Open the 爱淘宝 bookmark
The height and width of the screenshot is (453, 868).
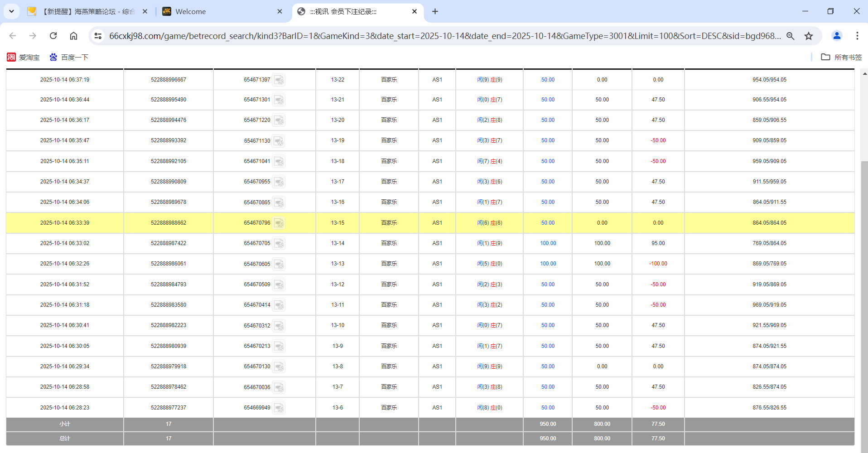click(23, 57)
